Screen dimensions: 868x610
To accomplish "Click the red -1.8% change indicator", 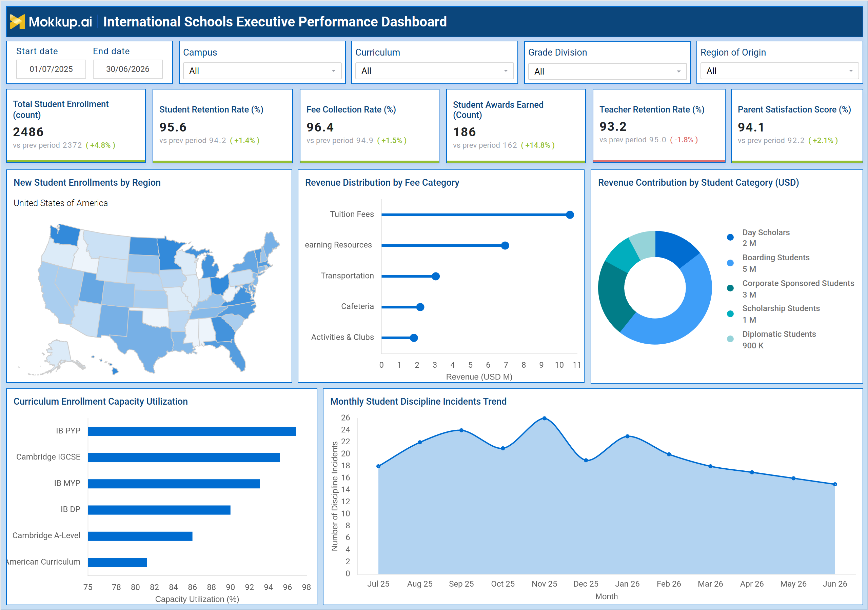I will pos(684,140).
